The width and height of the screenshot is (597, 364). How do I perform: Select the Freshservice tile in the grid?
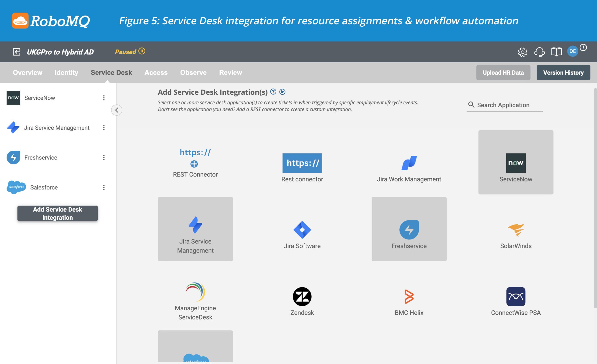point(409,229)
